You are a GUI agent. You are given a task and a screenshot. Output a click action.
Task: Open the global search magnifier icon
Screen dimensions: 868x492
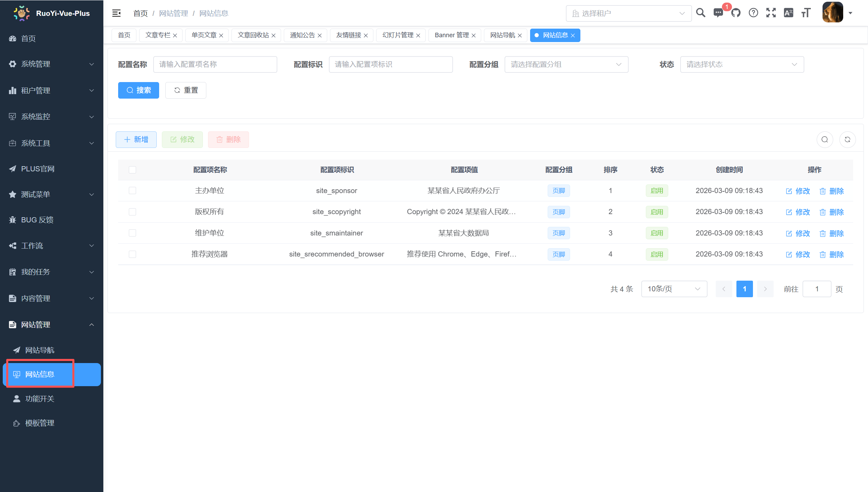[701, 13]
